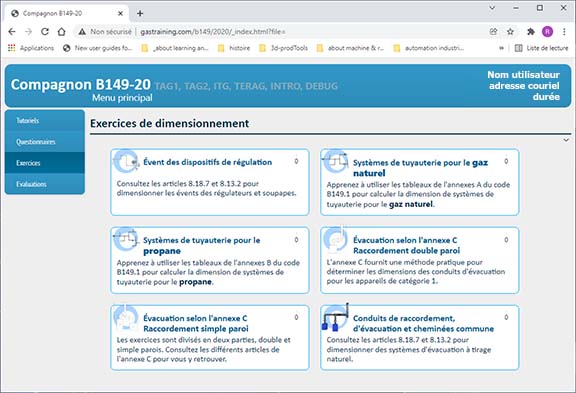Bookmark this page with the star icon
576x393 pixels.
pyautogui.click(x=510, y=32)
